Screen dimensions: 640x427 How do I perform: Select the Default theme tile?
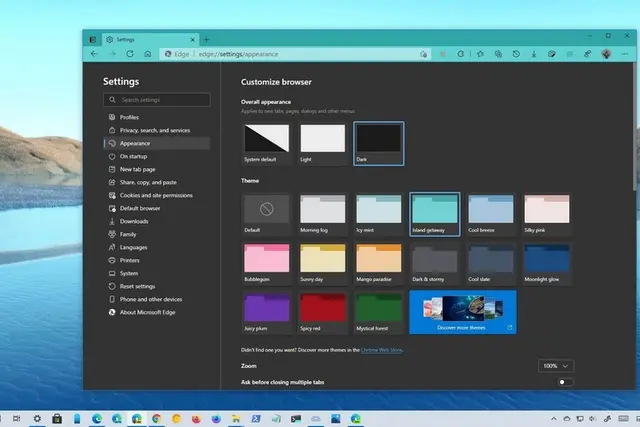click(x=267, y=214)
